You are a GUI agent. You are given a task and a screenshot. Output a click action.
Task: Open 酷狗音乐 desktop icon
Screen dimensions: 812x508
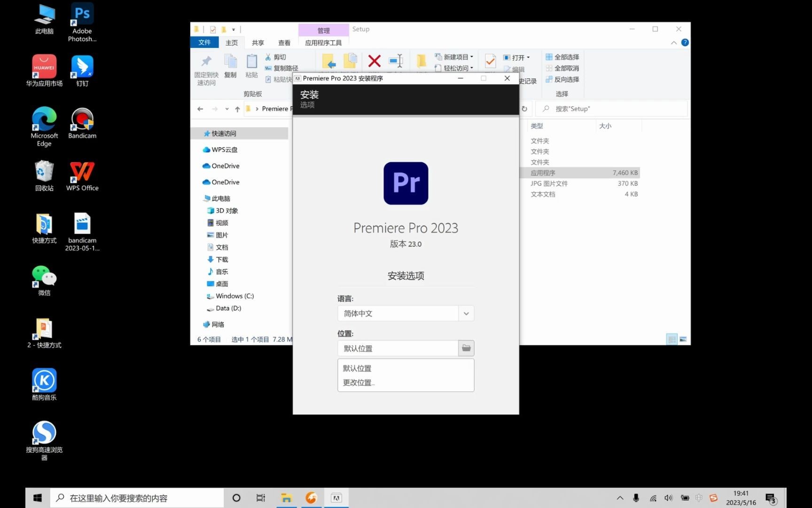pos(44,384)
